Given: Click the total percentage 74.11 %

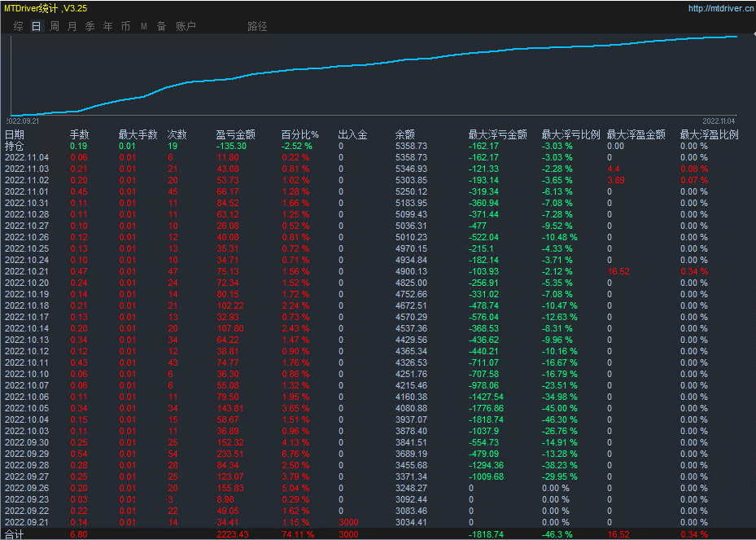Looking at the screenshot, I should [x=298, y=534].
